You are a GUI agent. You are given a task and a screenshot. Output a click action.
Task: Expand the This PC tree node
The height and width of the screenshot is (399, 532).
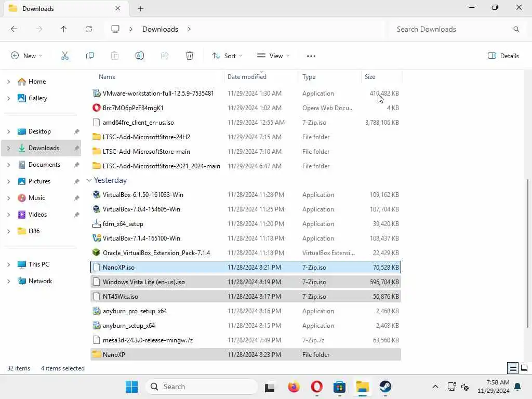click(x=9, y=264)
